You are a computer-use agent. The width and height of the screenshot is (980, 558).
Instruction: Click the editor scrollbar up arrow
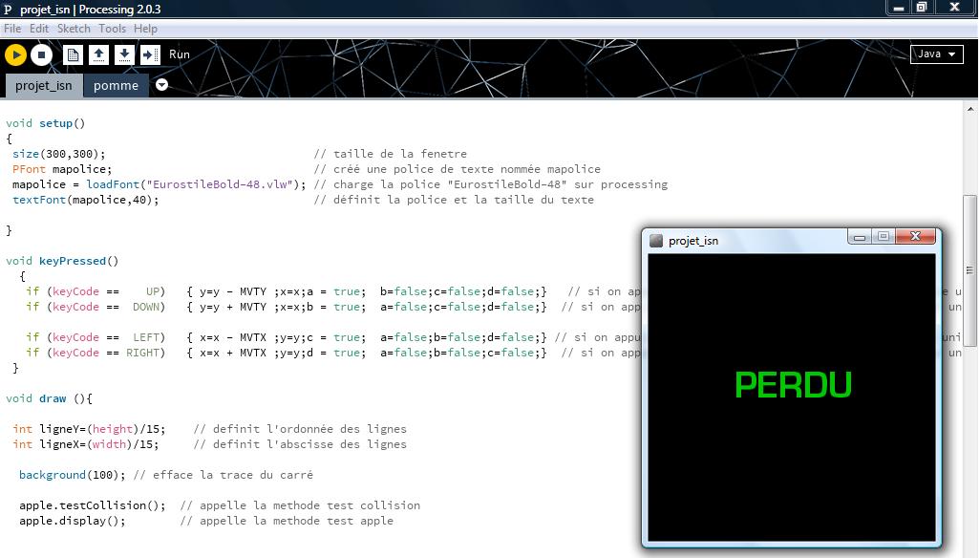(970, 109)
